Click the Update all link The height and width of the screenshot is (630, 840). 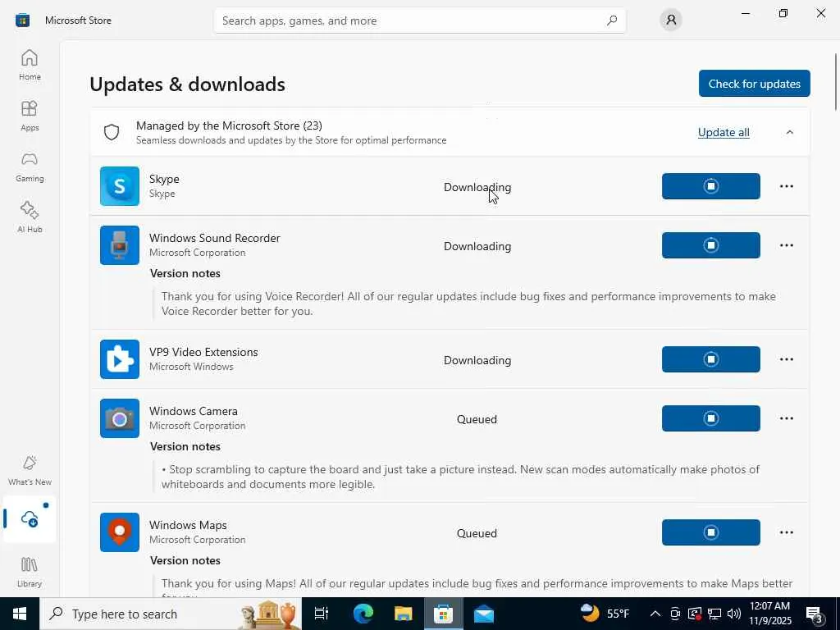point(724,132)
